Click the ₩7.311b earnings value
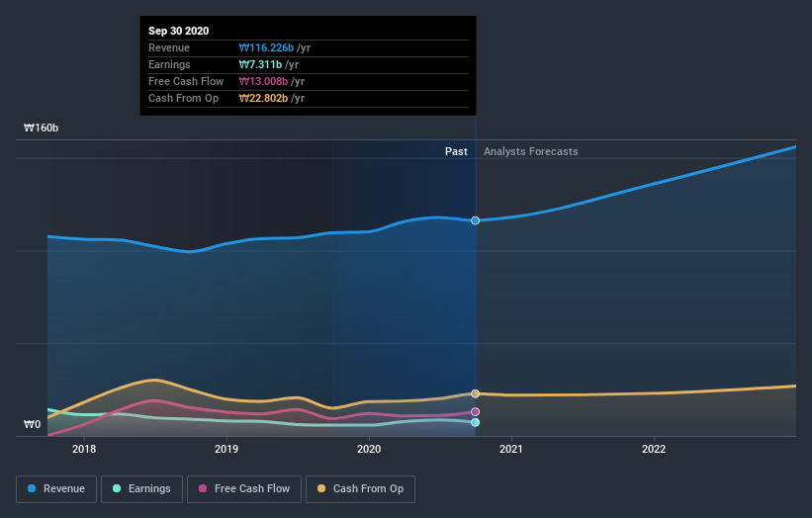This screenshot has height=518, width=812. click(260, 64)
